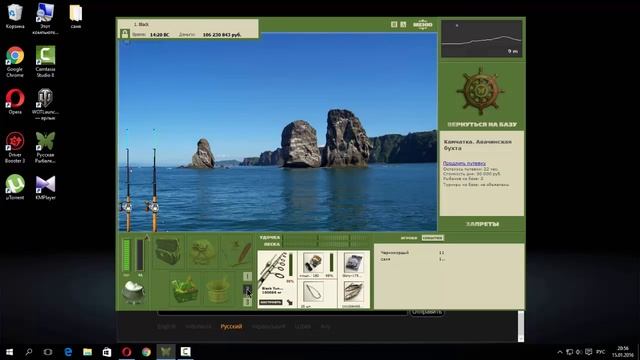The image size is (640, 360).
Task: Click the fishing reel thumbnail
Action: (x=313, y=262)
